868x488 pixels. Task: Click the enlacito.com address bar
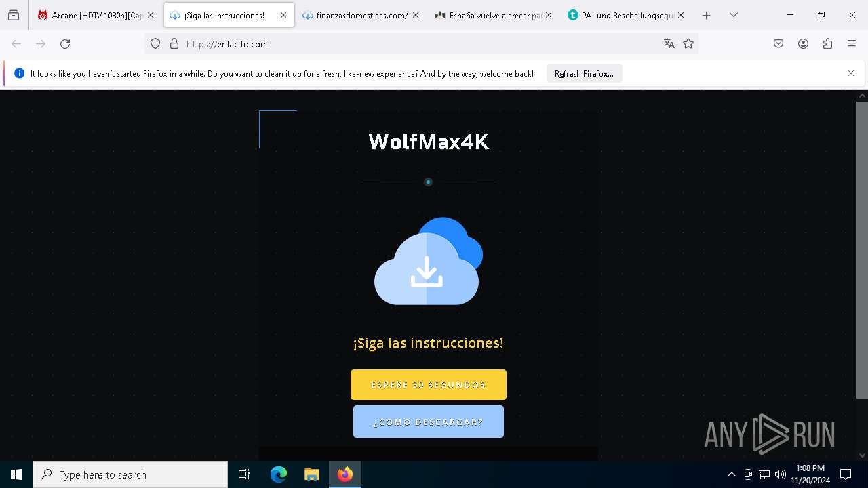click(420, 44)
